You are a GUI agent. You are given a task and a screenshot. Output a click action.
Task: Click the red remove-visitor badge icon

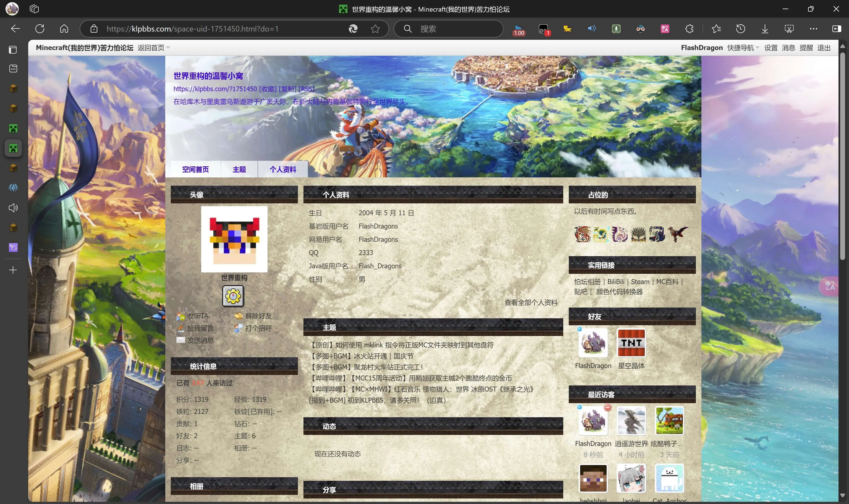pos(607,407)
